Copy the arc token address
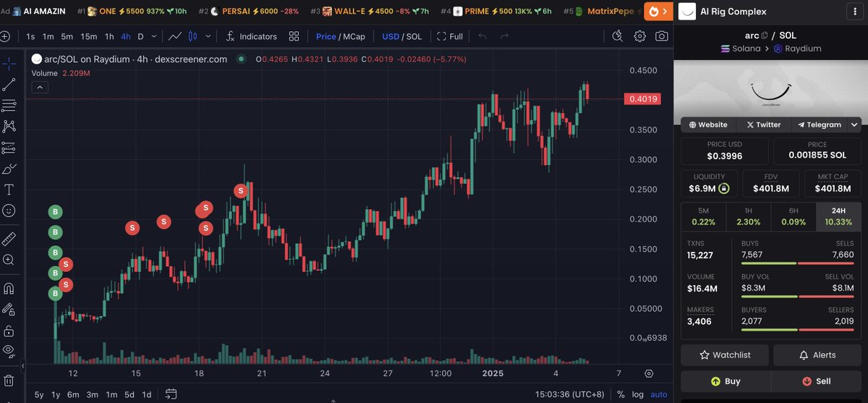868x403 pixels. click(765, 35)
